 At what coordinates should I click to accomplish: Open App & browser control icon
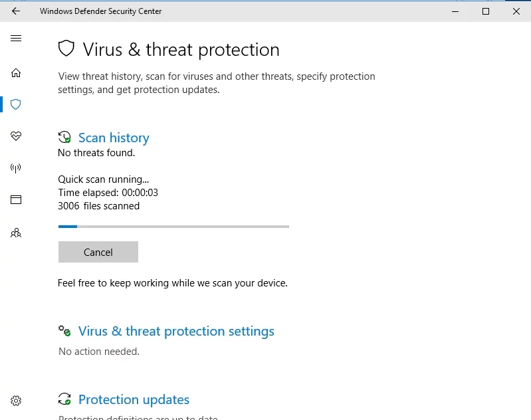click(16, 200)
